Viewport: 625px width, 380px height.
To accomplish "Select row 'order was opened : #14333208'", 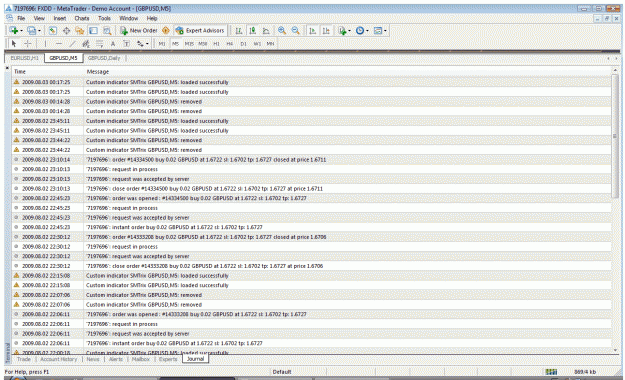I will 312,314.
